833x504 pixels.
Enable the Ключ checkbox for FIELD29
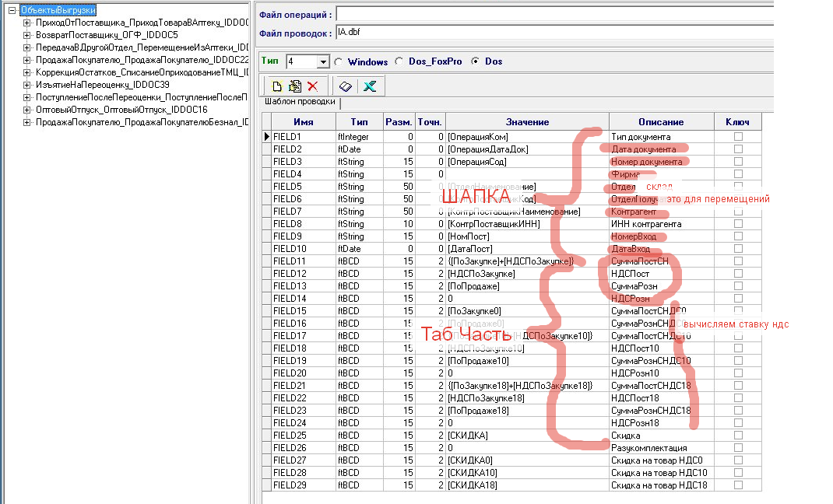pos(738,485)
